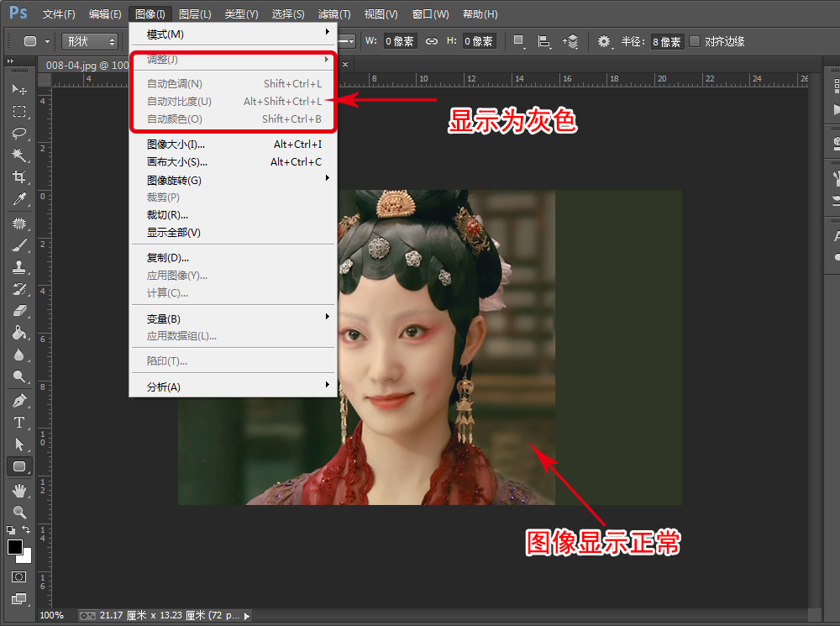The height and width of the screenshot is (626, 840).
Task: Click the W width input field
Action: tap(400, 41)
